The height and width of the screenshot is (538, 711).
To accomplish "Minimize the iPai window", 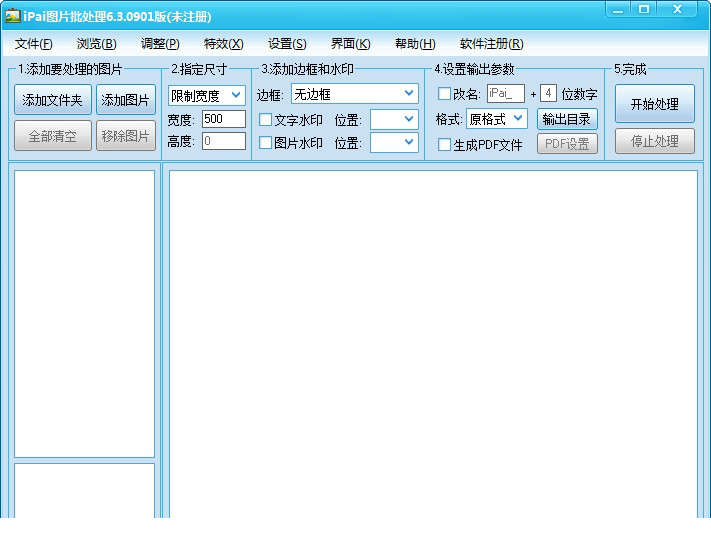I will (x=618, y=10).
